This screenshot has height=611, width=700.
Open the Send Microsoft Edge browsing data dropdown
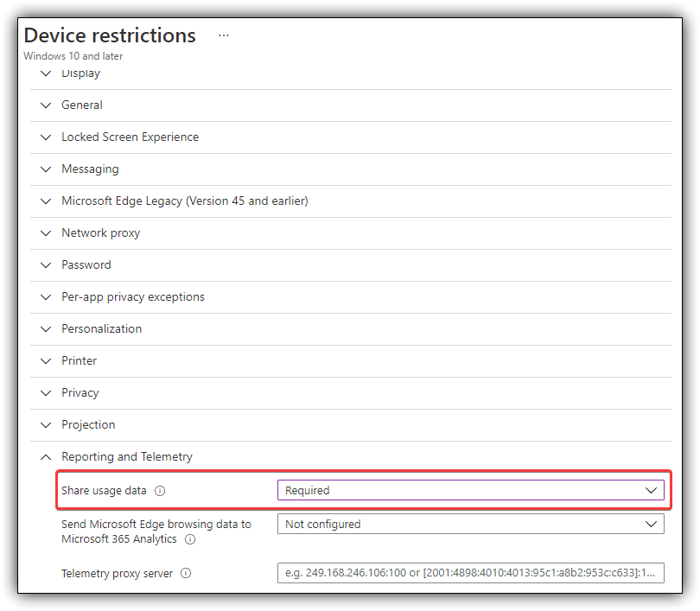pyautogui.click(x=470, y=524)
